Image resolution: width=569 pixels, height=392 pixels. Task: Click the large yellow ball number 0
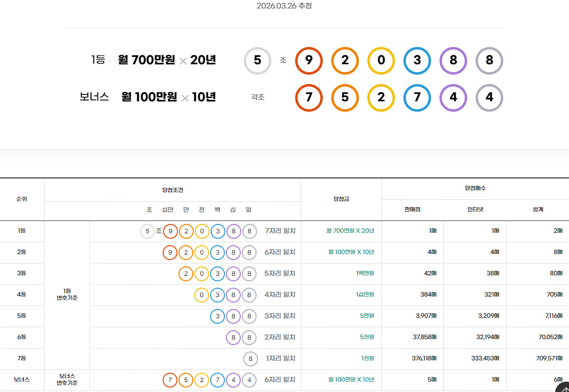381,61
